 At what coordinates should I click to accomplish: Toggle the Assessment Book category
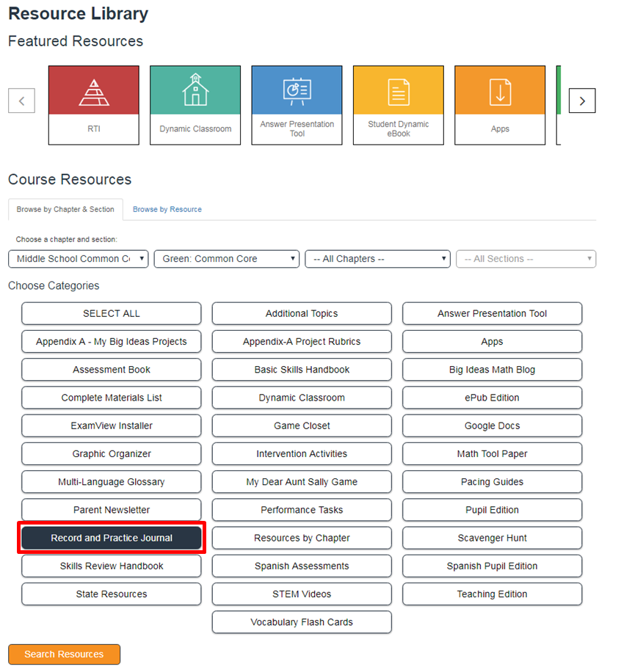click(x=111, y=370)
